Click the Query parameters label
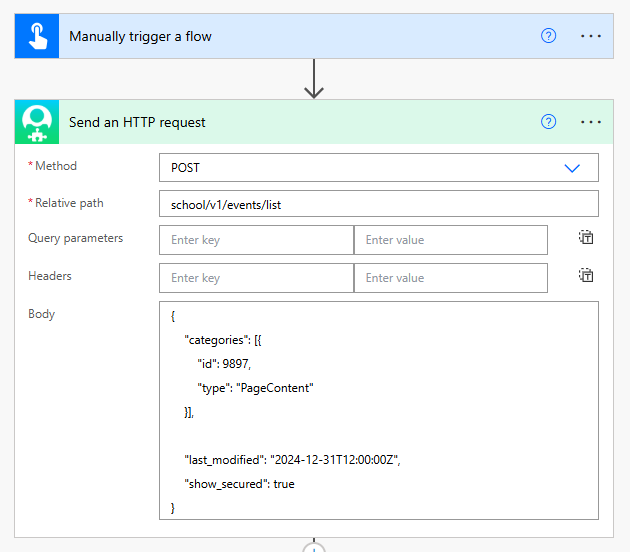 point(76,238)
